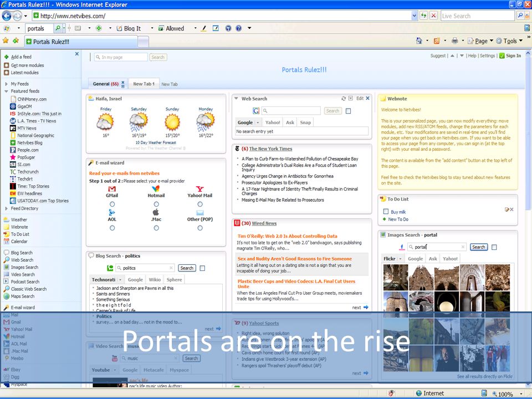
Task: Expand the Feed Directory tree
Action: pos(6,209)
